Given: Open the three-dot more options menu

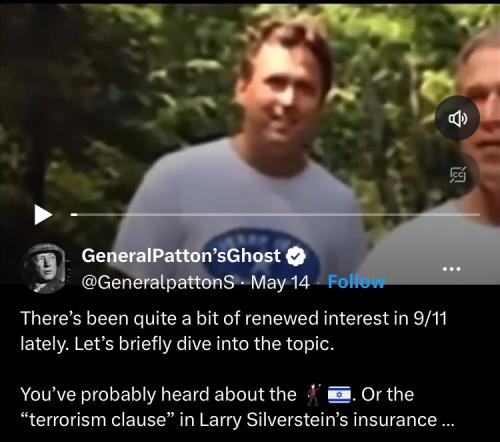Looking at the screenshot, I should [x=451, y=269].
